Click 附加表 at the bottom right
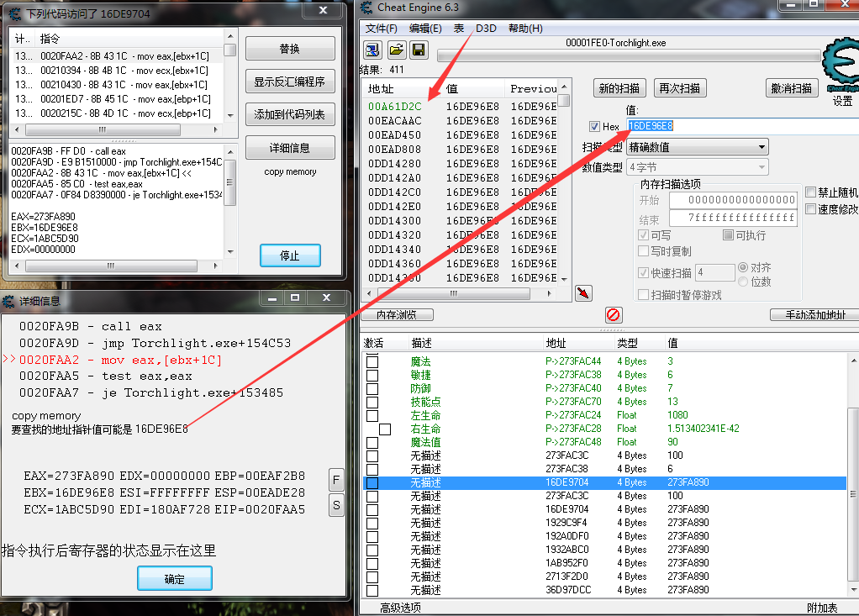 tap(822, 608)
